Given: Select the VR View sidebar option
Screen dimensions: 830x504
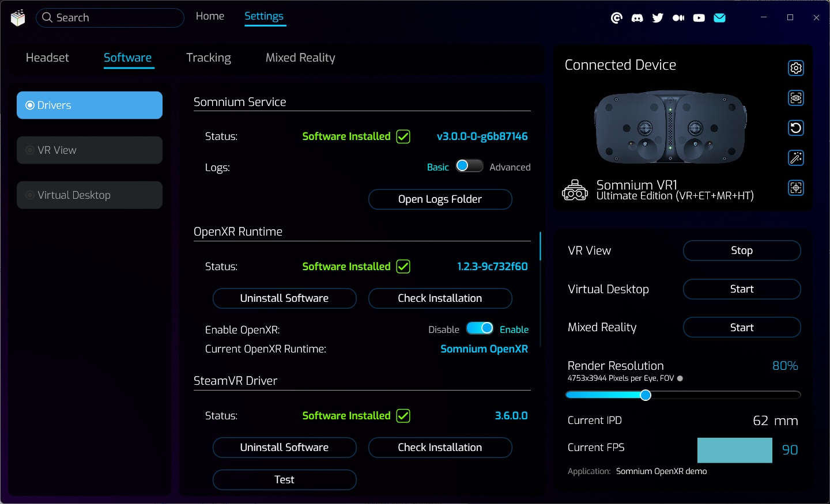Looking at the screenshot, I should (x=89, y=150).
